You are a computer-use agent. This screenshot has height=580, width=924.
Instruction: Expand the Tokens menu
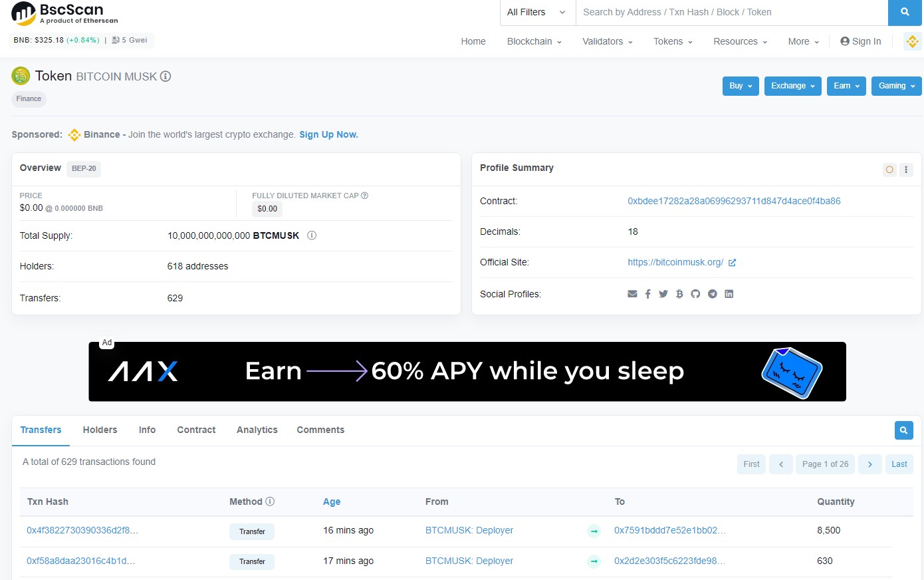click(673, 41)
